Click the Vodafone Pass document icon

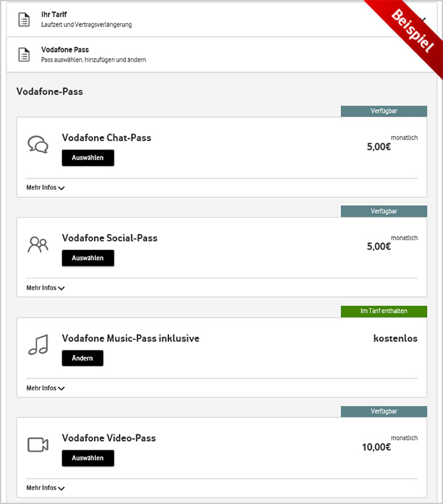point(24,54)
